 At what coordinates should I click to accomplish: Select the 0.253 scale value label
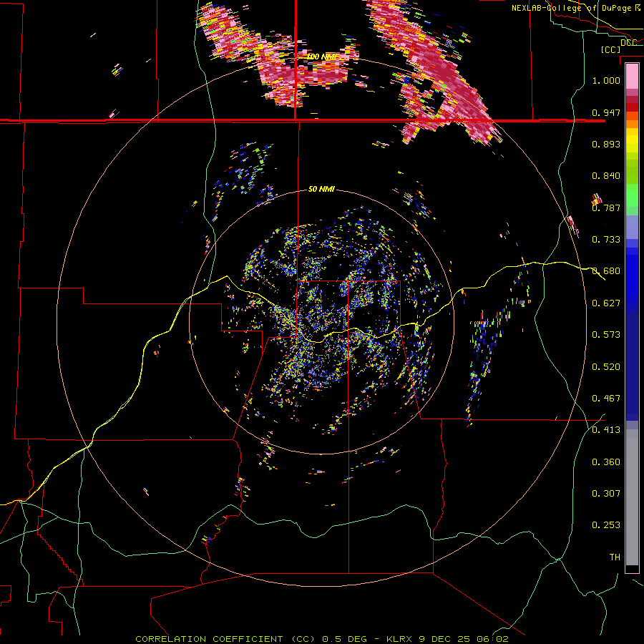tap(606, 525)
